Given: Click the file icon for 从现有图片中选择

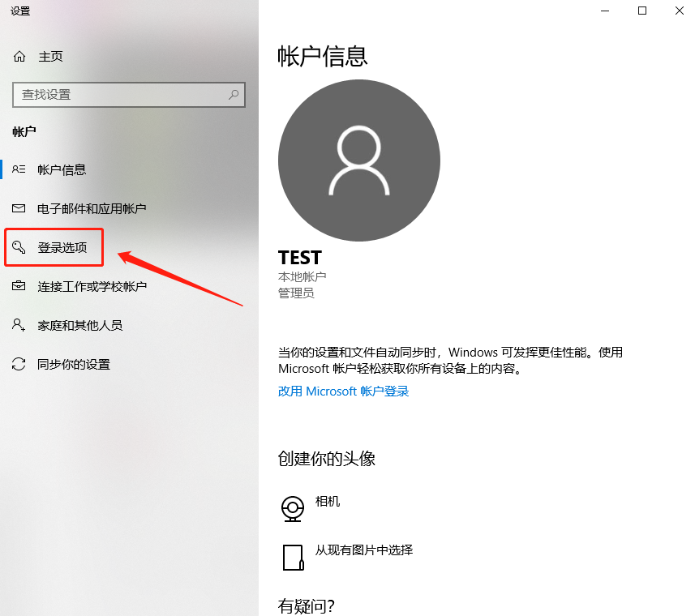Looking at the screenshot, I should point(293,558).
